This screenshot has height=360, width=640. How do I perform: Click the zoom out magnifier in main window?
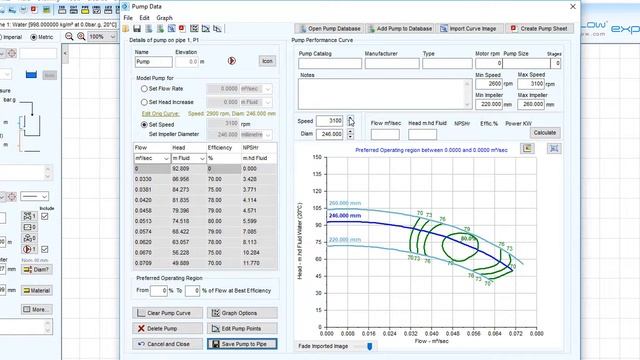coord(69,36)
